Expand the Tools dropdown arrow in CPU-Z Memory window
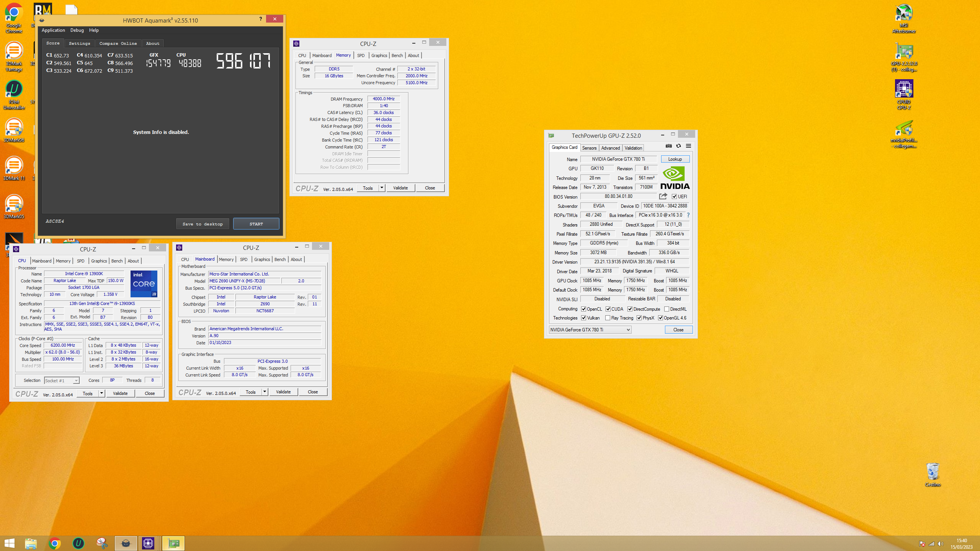The height and width of the screenshot is (551, 980). pyautogui.click(x=382, y=188)
